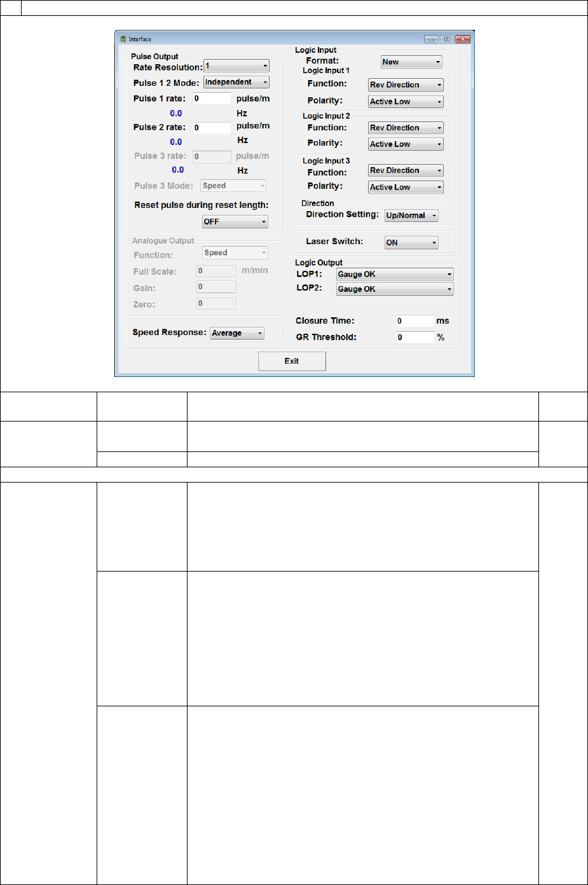Close the Interface window
Viewport: 588px width, 885px height.
pyautogui.click(x=463, y=39)
